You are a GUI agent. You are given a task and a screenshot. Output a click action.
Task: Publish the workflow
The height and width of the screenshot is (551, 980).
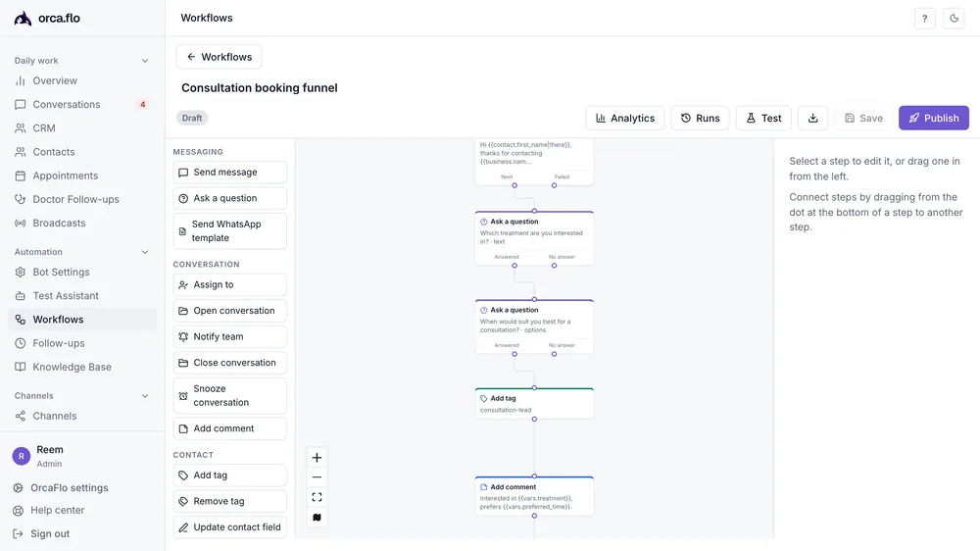point(934,119)
